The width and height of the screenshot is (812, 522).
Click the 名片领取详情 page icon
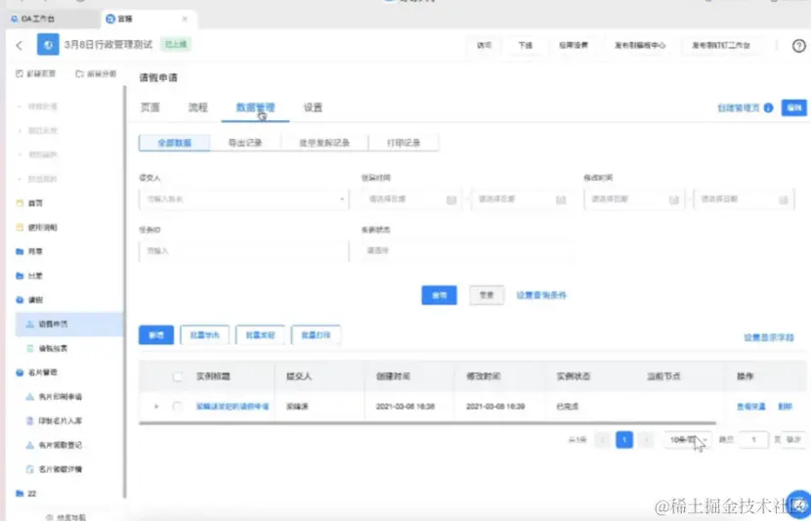[x=30, y=469]
